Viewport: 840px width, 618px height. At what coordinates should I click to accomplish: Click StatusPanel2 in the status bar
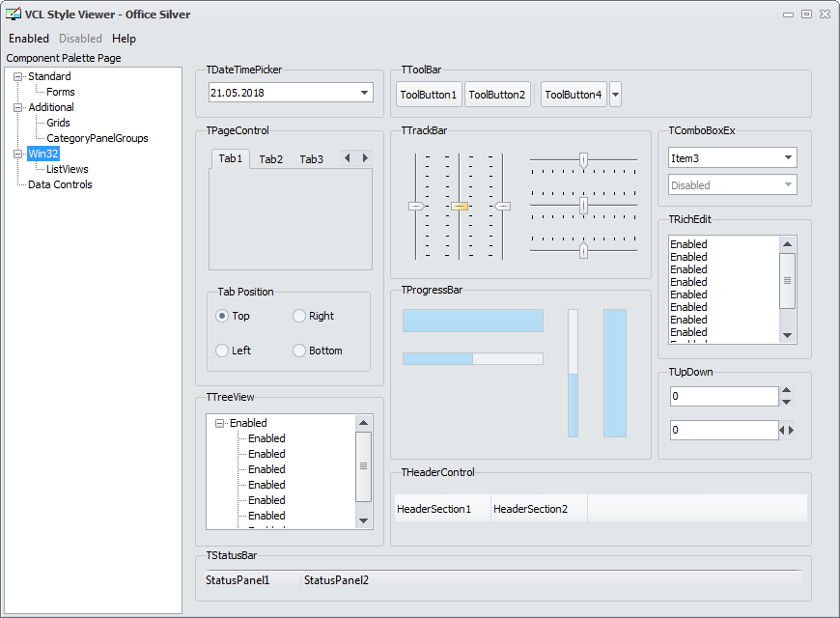click(336, 580)
